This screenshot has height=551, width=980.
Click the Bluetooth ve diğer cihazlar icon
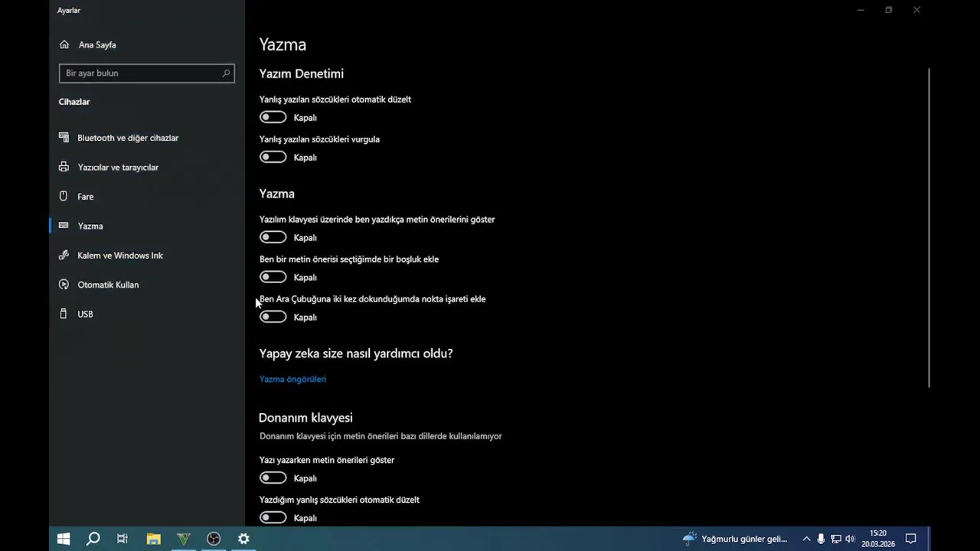point(64,138)
